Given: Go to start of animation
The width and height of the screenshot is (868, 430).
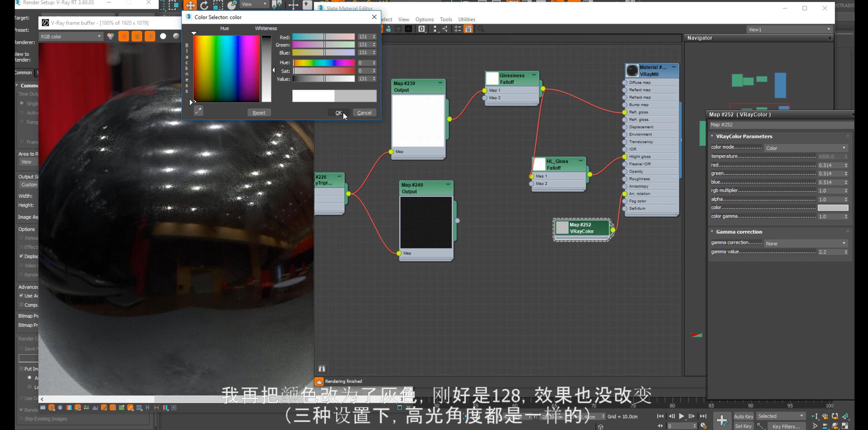Looking at the screenshot, I should [660, 416].
